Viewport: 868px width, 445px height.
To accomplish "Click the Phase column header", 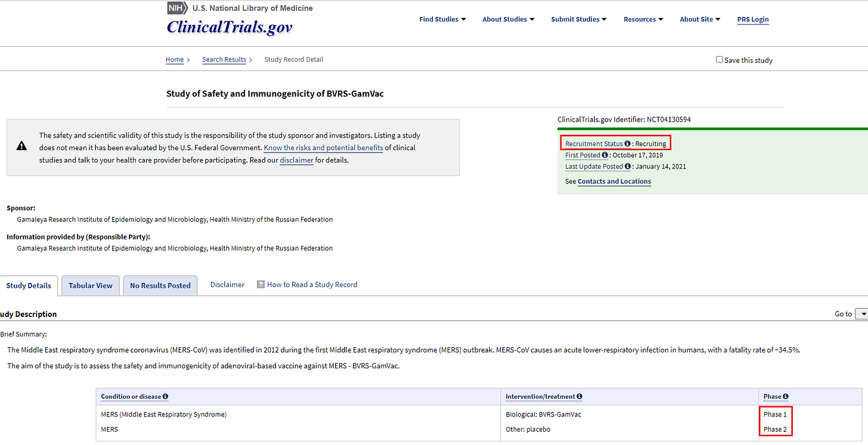I will point(772,397).
